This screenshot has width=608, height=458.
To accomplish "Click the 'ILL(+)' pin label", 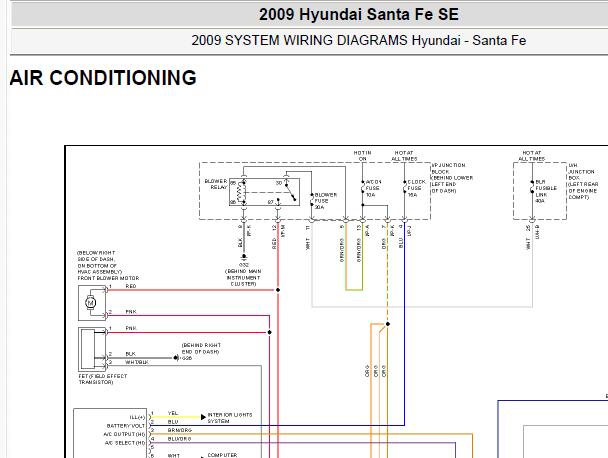I will [137, 417].
